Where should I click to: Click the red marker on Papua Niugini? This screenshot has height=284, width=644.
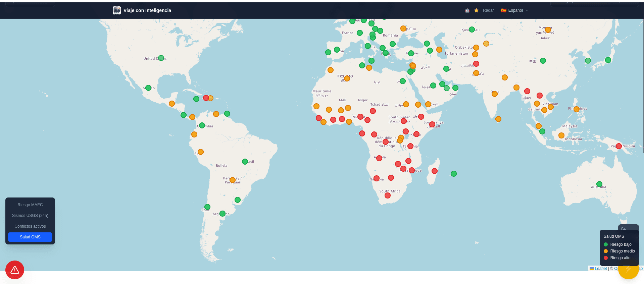click(x=619, y=146)
